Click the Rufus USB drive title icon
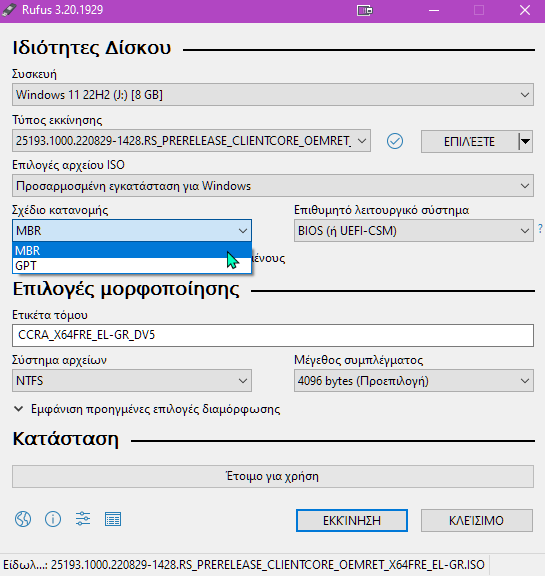 coord(9,10)
